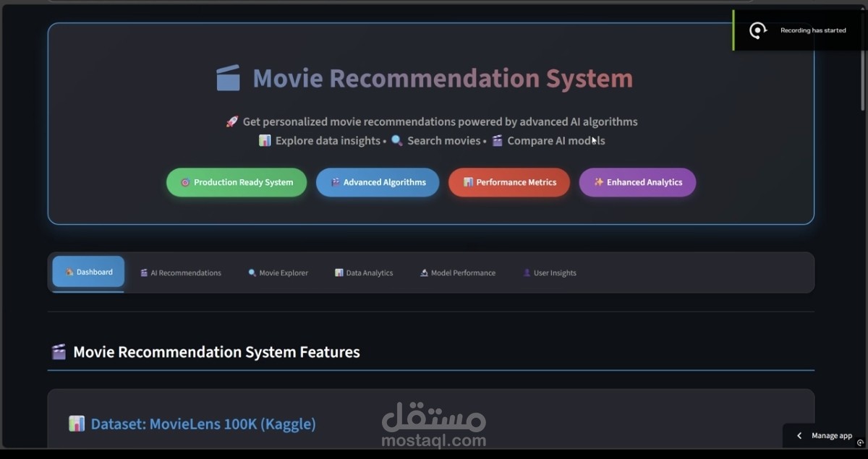Expand the Manage app panel via its chevron
868x459 pixels.
coord(799,435)
